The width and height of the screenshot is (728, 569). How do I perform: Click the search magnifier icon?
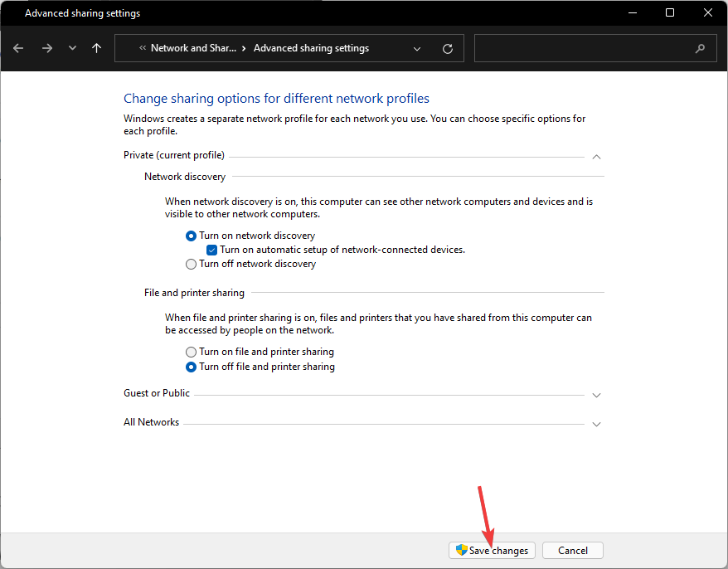[x=700, y=48]
